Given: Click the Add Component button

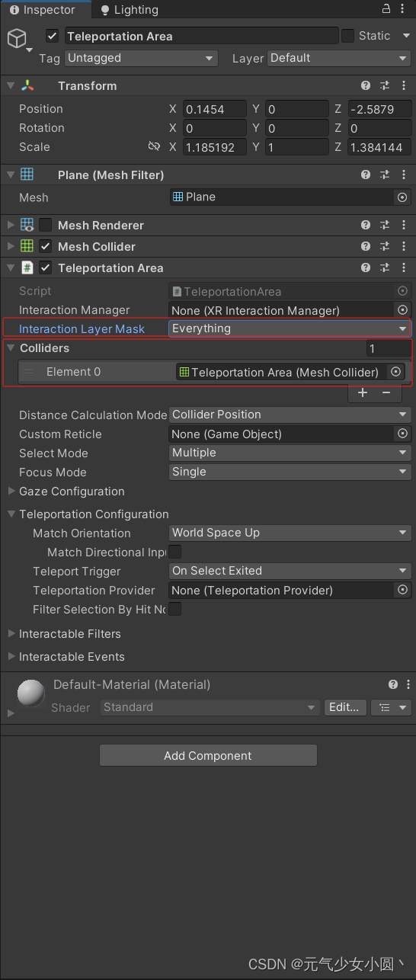Looking at the screenshot, I should click(x=208, y=756).
